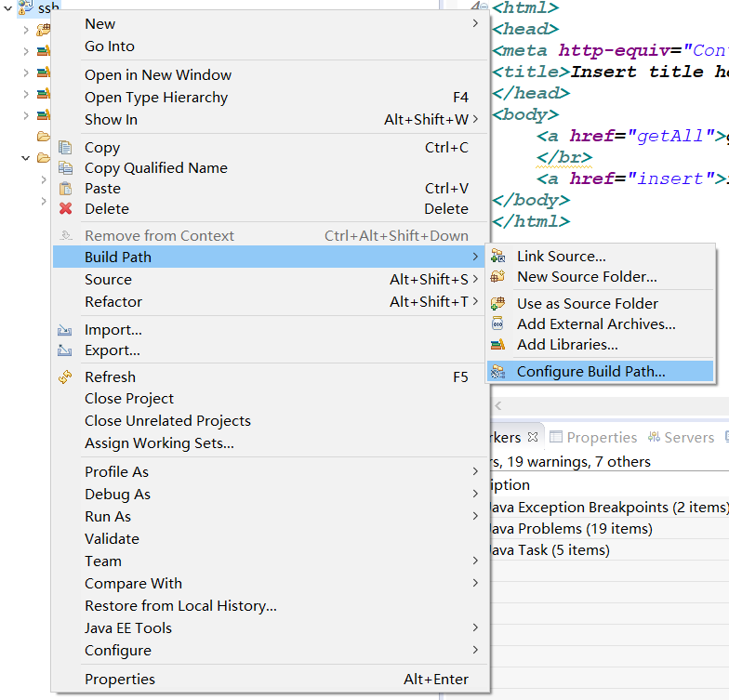Open the Configure submenu arrow
Image resolution: width=729 pixels, height=700 pixels.
pos(475,650)
